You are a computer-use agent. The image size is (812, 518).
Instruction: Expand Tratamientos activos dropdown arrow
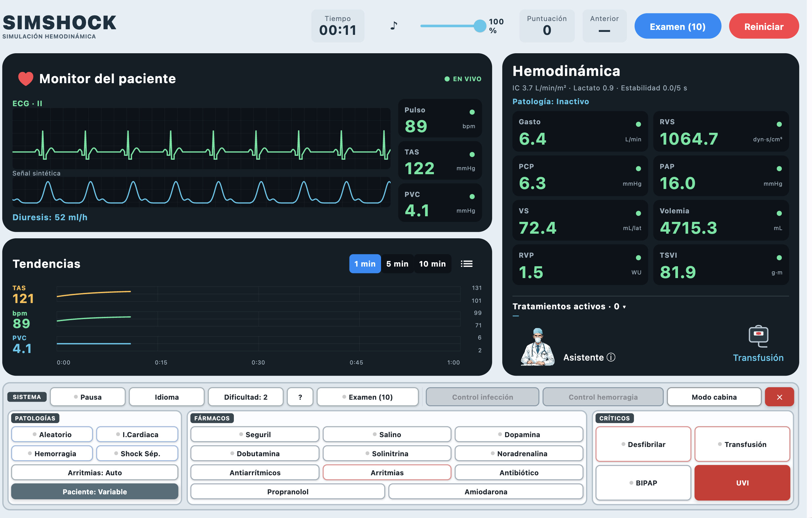624,307
